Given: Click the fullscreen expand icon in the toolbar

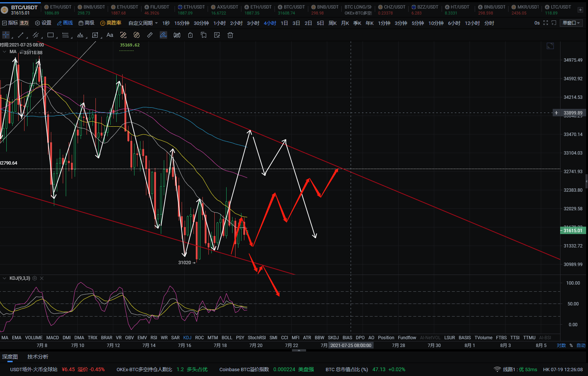Looking at the screenshot, I should (x=546, y=23).
